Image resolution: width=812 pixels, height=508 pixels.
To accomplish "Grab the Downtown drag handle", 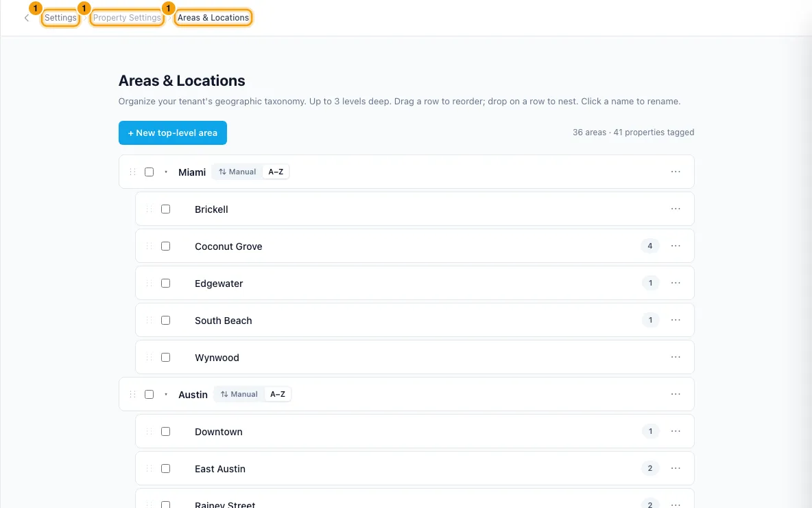I will 149,431.
